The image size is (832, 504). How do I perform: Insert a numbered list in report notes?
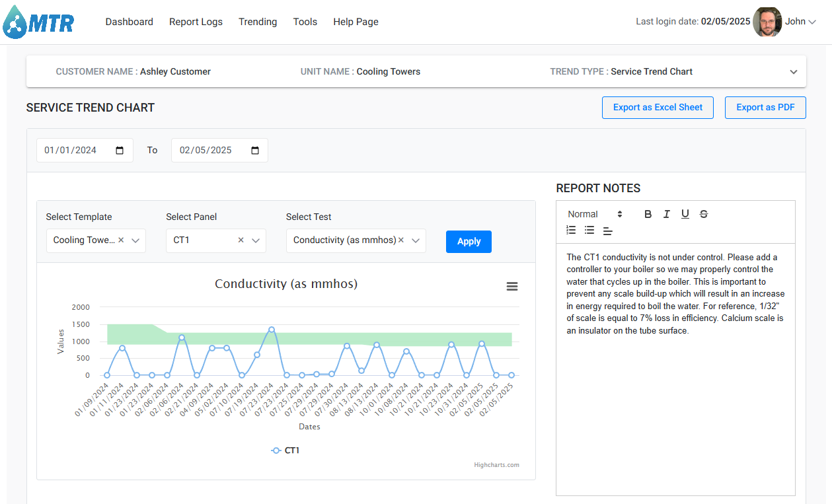(x=571, y=230)
